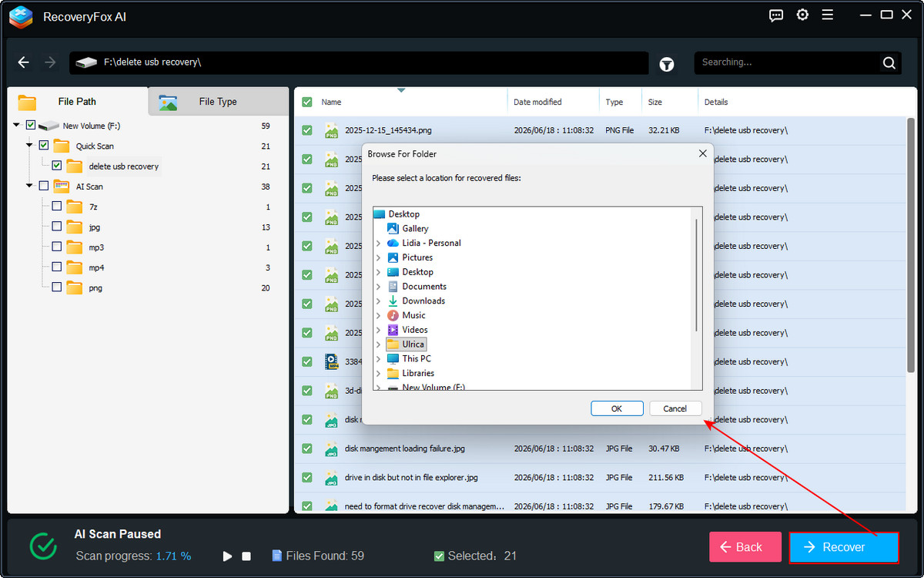
Task: Go back using the left arrow
Action: pyautogui.click(x=24, y=62)
